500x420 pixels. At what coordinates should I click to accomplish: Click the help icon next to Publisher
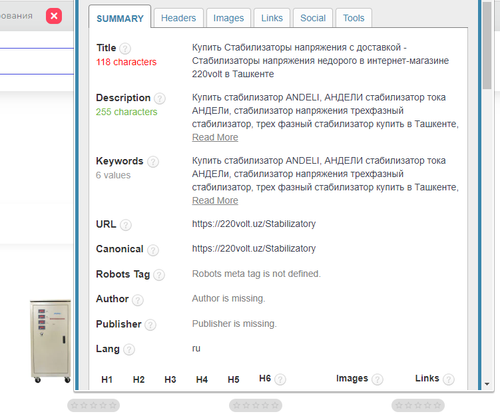point(150,325)
